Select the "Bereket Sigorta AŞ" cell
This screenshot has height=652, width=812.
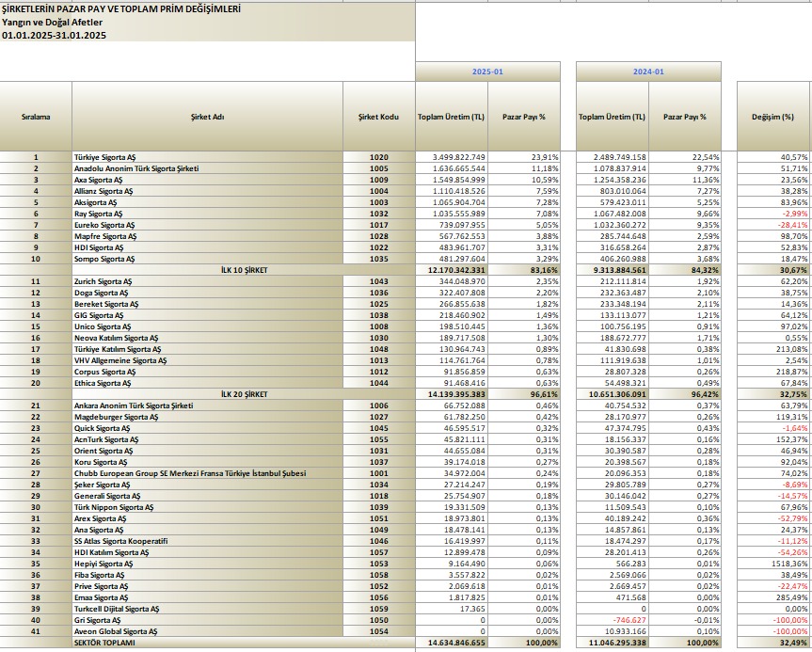[207, 304]
